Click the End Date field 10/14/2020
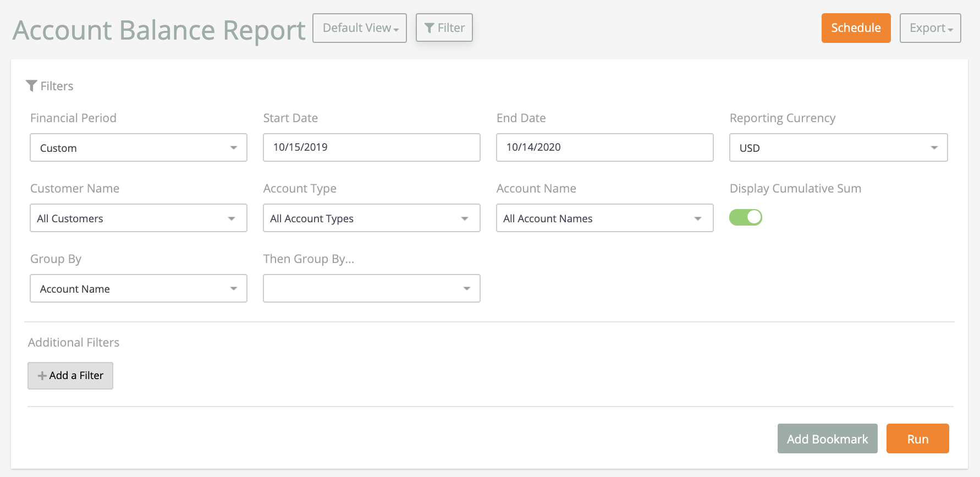The image size is (980, 477). pos(605,147)
